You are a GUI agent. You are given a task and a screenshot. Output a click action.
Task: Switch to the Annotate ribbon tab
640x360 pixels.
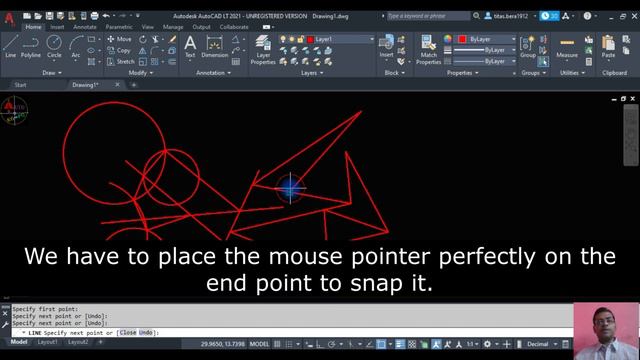pyautogui.click(x=85, y=27)
